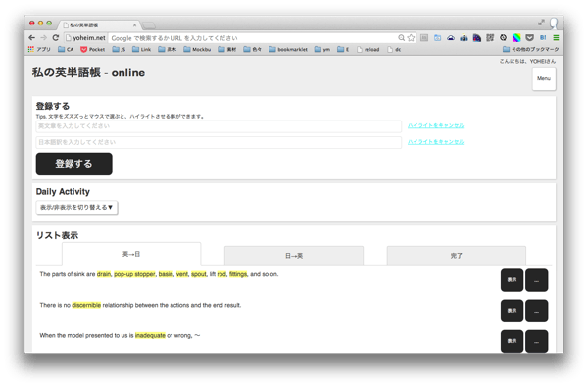This screenshot has height=387, width=588.
Task: Click the Daily Activity heading
Action: coord(63,192)
